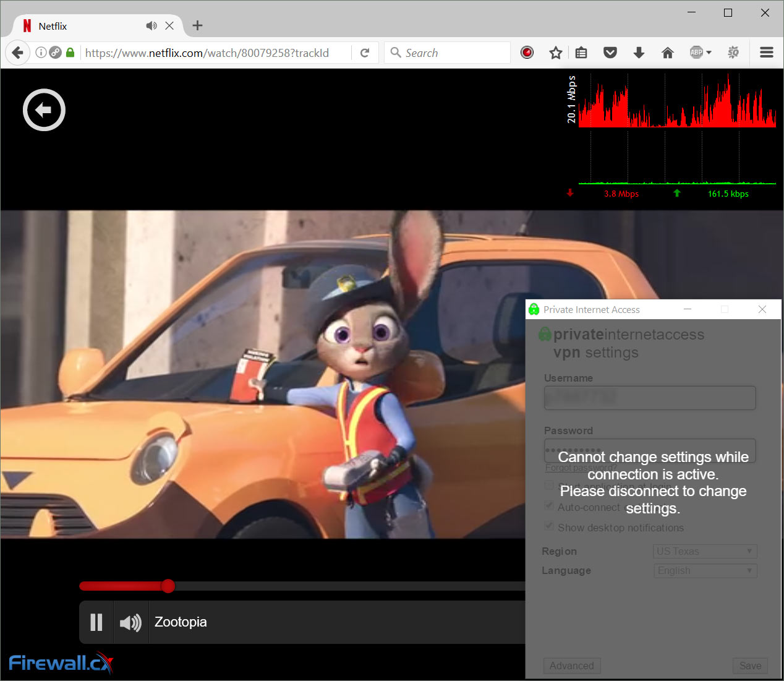Mute the Netflix tab via speaker icon
The height and width of the screenshot is (681, 784).
(151, 26)
